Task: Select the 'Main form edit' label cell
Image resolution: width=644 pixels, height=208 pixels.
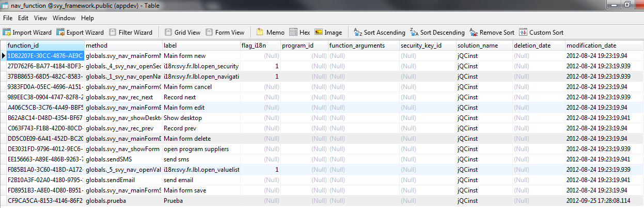Action: point(201,108)
